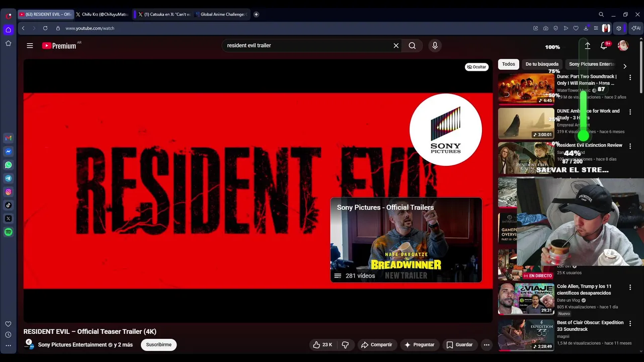Open options for Cole Allen, Trump video
Image resolution: width=644 pixels, height=362 pixels.
click(630, 288)
